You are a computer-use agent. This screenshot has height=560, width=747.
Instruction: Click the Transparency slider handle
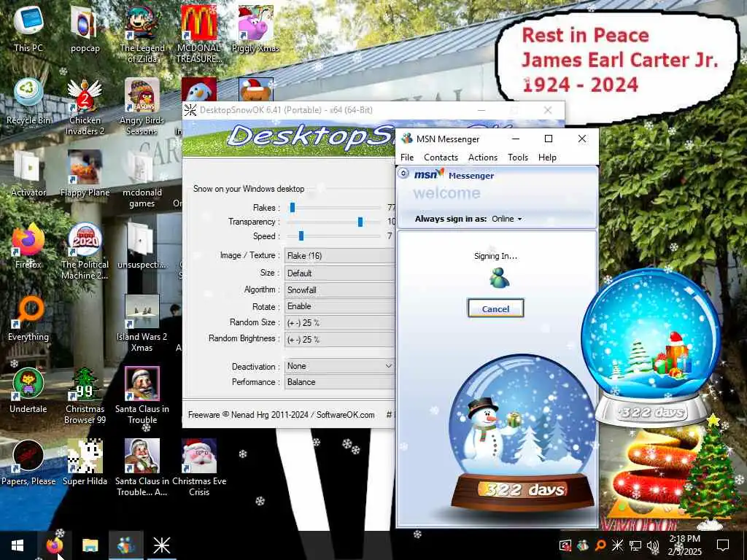coord(360,222)
